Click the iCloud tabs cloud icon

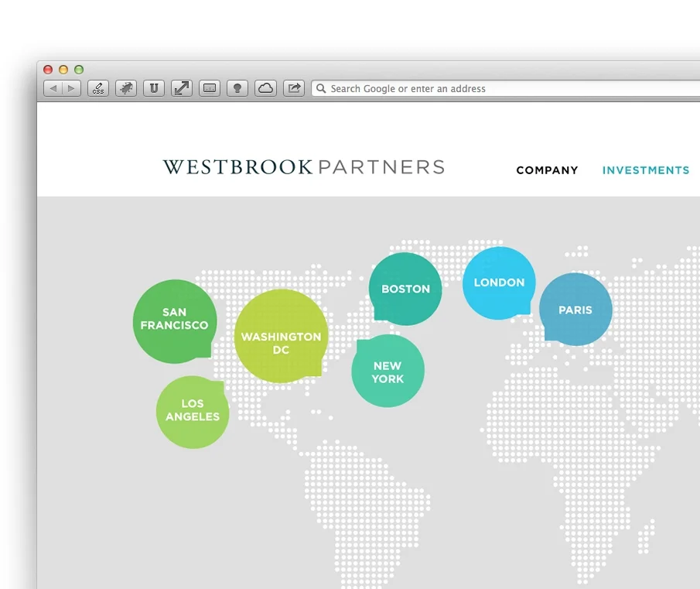point(265,88)
